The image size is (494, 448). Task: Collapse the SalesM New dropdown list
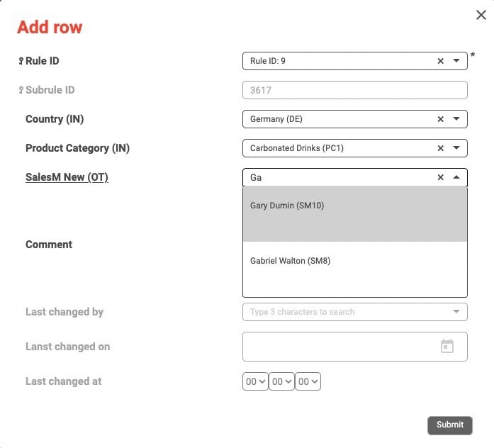(456, 177)
